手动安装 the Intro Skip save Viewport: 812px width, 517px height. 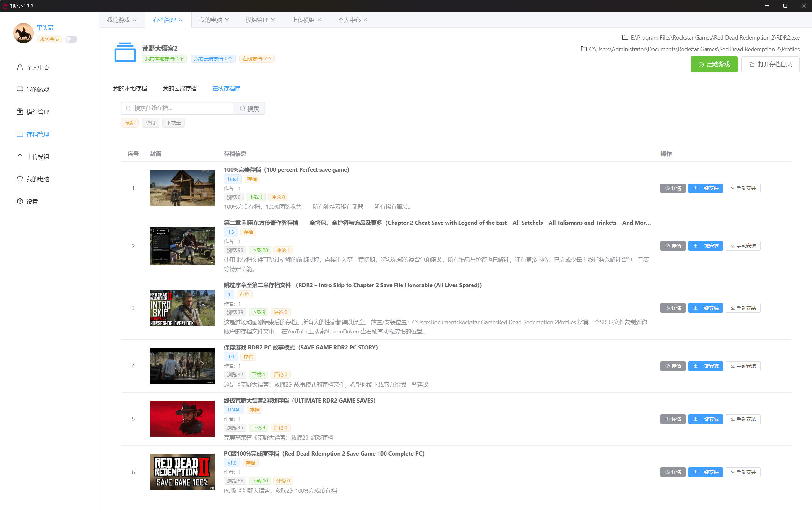[x=743, y=308]
